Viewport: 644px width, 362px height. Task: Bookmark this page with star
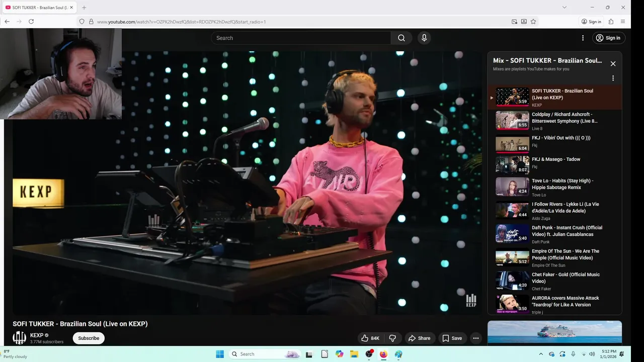(x=533, y=22)
